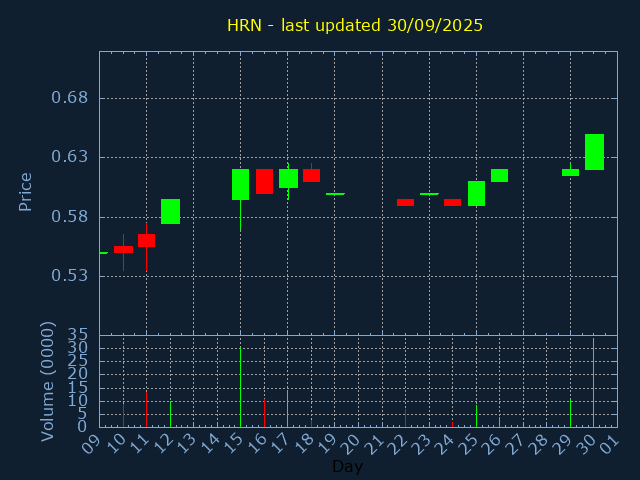This screenshot has height=480, width=640.
Task: Click the red candlestick for day 22
Action: point(405,202)
